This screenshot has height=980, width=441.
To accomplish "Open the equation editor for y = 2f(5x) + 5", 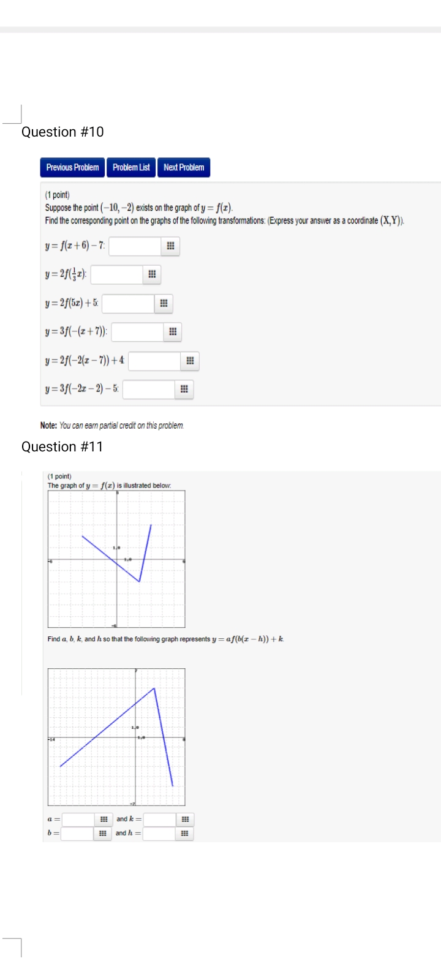I will pyautogui.click(x=163, y=304).
